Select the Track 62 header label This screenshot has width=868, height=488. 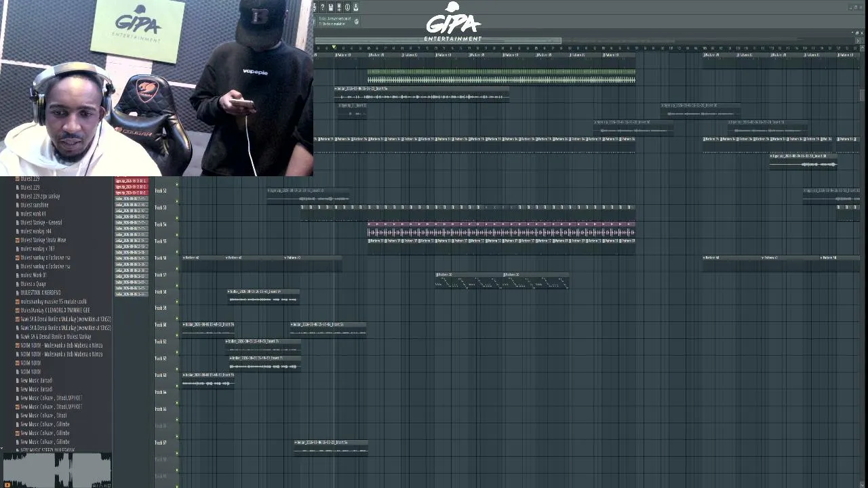tap(161, 359)
